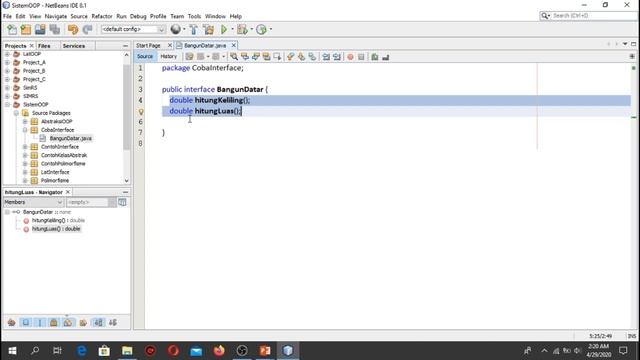The width and height of the screenshot is (640, 360).
Task: Open the Tools menu
Action: coord(194,16)
